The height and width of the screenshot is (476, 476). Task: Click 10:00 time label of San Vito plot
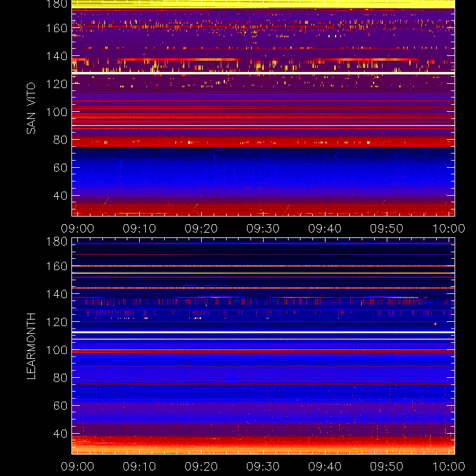(x=449, y=228)
